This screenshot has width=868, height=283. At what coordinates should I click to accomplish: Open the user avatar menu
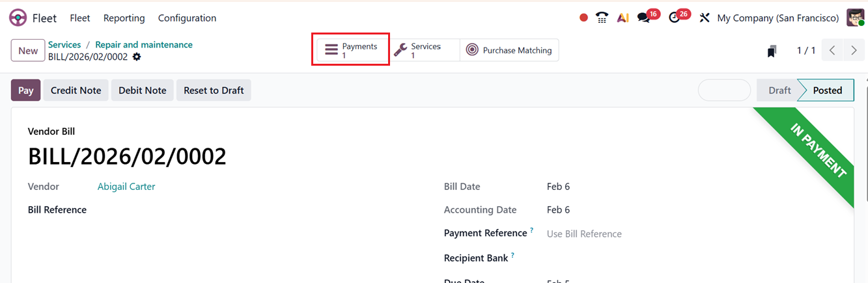855,18
